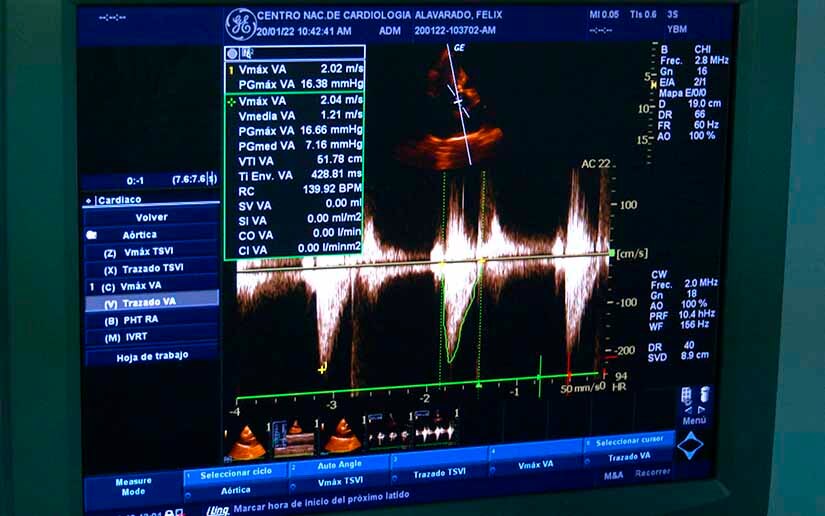The height and width of the screenshot is (516, 825).
Task: Select the Aórtica folder icon
Action: coord(92,235)
